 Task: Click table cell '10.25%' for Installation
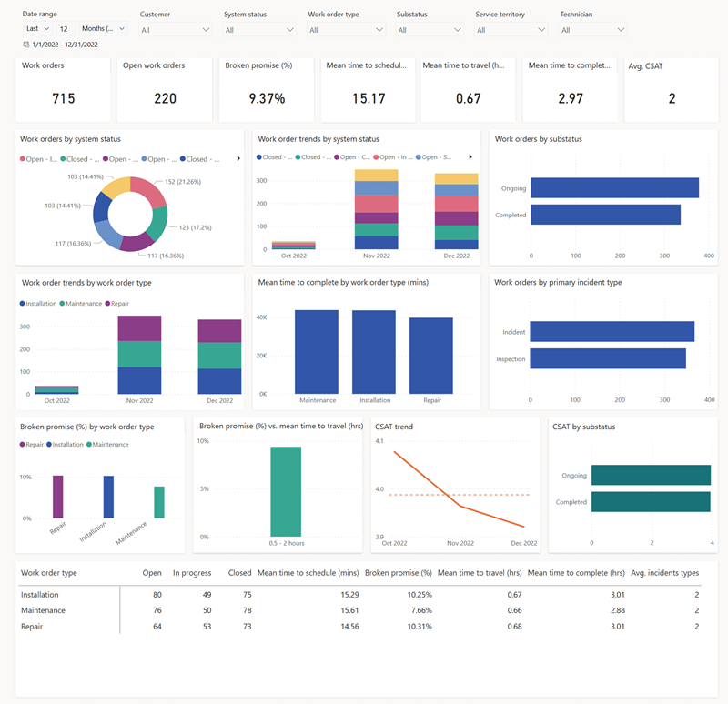tap(420, 595)
